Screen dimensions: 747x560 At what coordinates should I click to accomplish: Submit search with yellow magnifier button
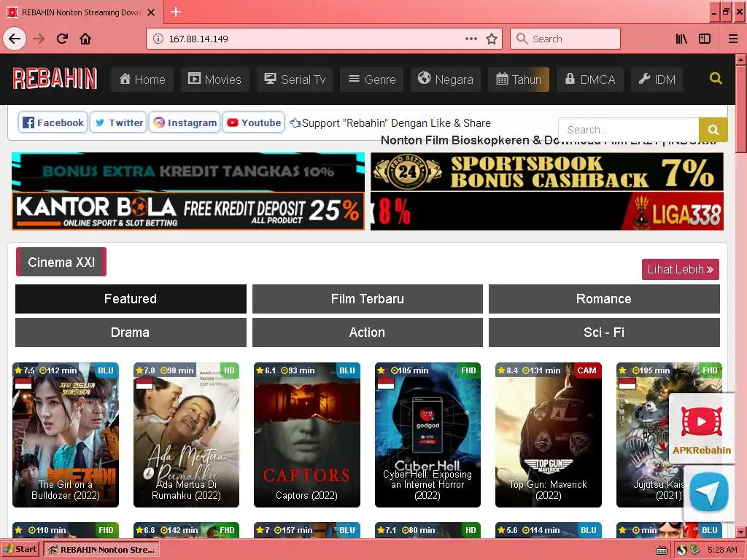point(713,130)
